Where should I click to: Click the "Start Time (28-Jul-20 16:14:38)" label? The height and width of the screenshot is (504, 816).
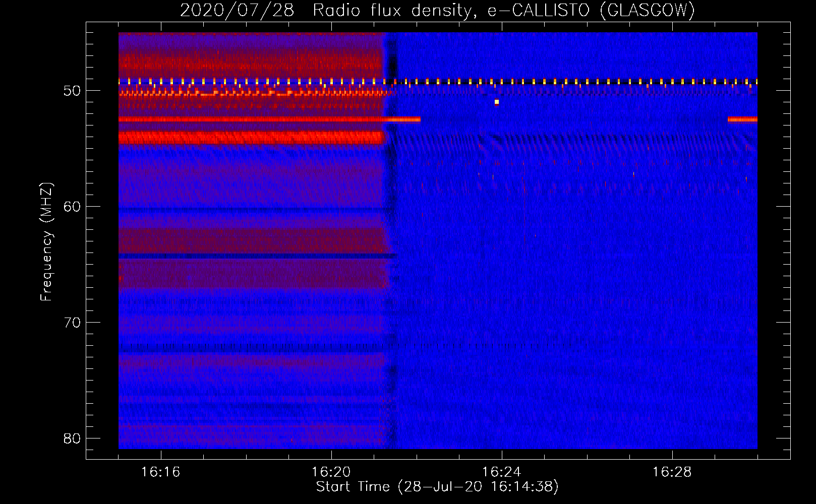pyautogui.click(x=437, y=487)
